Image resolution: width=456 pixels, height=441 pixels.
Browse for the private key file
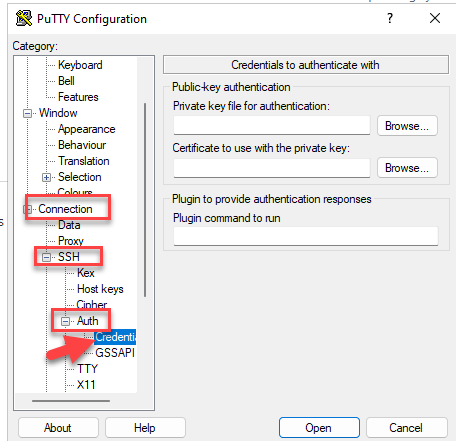(407, 126)
